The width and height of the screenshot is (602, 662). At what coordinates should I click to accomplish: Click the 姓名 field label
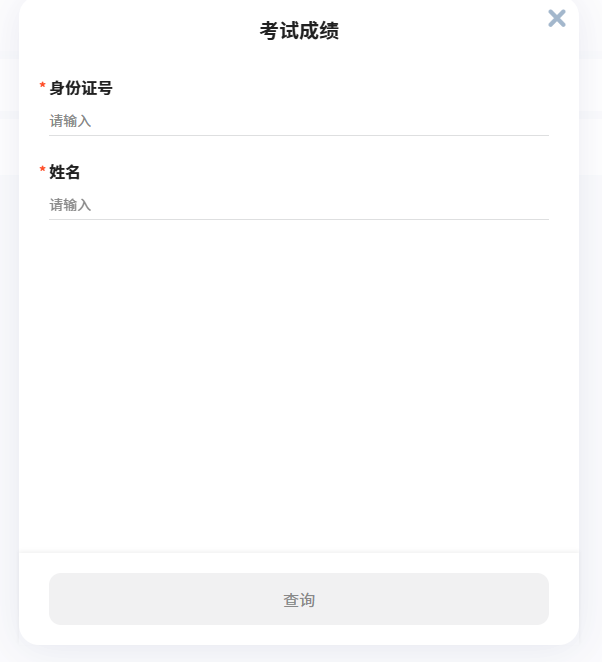(65, 172)
